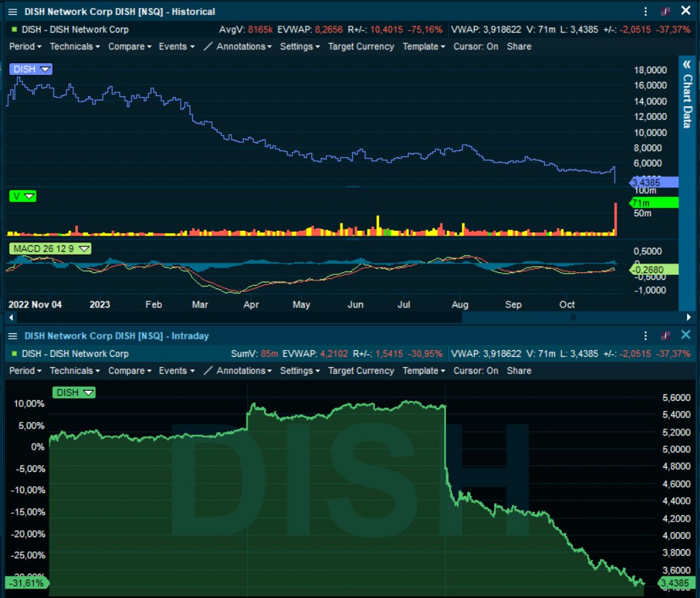Screen dimensions: 700x598
Task: Click the tall red volume spike bar
Action: [x=615, y=219]
